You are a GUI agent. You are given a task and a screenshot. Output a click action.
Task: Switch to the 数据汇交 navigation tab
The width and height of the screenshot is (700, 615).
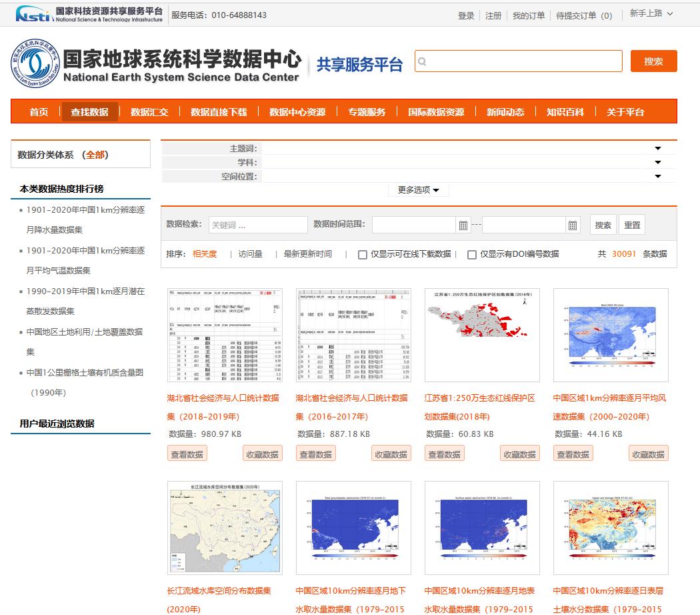149,112
